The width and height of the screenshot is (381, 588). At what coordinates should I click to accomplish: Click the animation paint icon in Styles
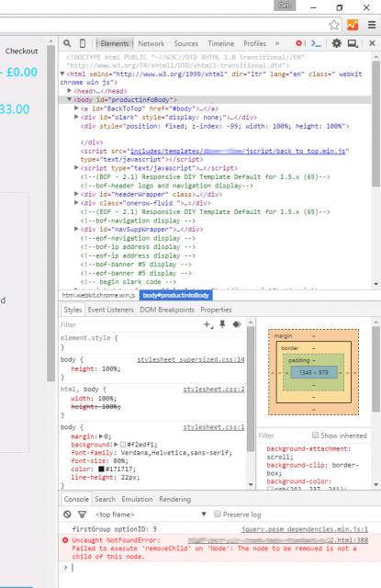236,324
